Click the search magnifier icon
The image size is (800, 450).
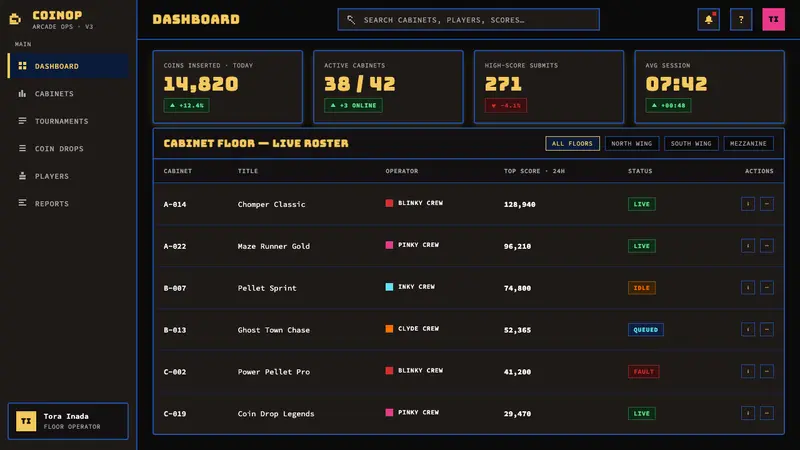[351, 20]
